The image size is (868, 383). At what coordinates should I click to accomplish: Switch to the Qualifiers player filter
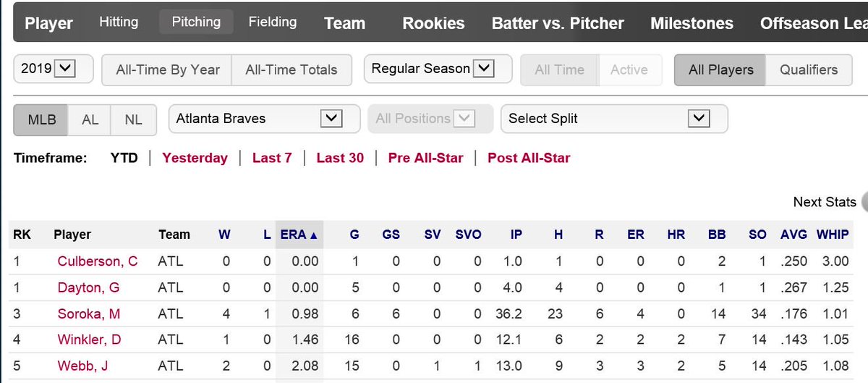coord(808,70)
